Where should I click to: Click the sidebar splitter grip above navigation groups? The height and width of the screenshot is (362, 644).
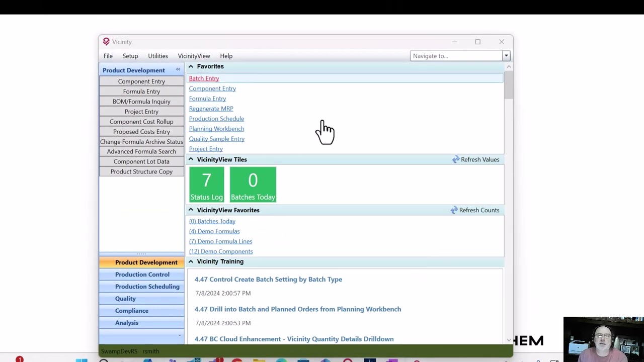click(x=141, y=254)
